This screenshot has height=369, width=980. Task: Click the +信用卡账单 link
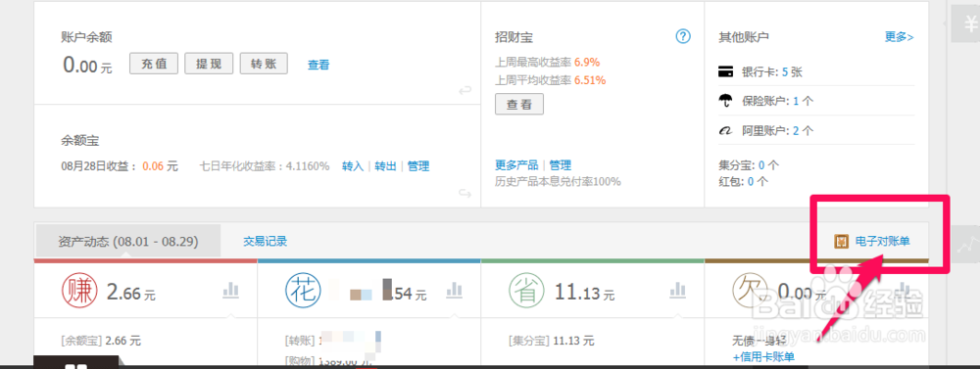[x=763, y=357]
